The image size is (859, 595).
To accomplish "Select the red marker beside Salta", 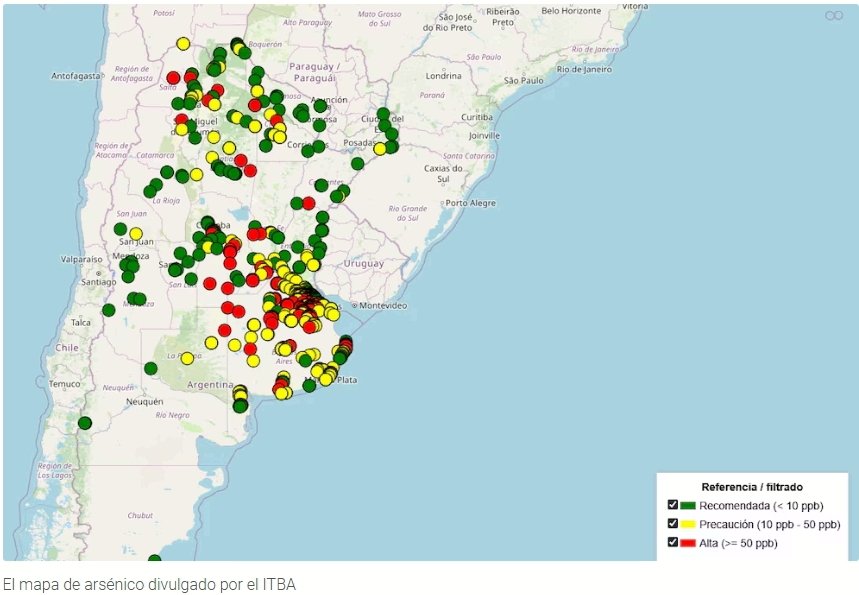I will coord(173,78).
